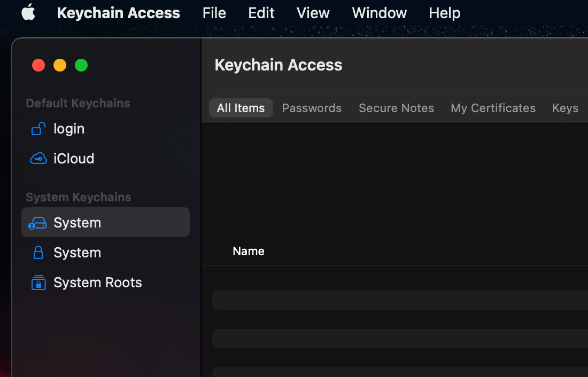
Task: Click the iCloud cloud key icon
Action: click(x=38, y=159)
